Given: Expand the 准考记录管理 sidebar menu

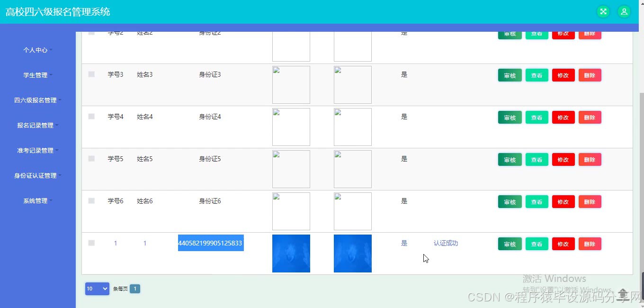Looking at the screenshot, I should [38, 150].
